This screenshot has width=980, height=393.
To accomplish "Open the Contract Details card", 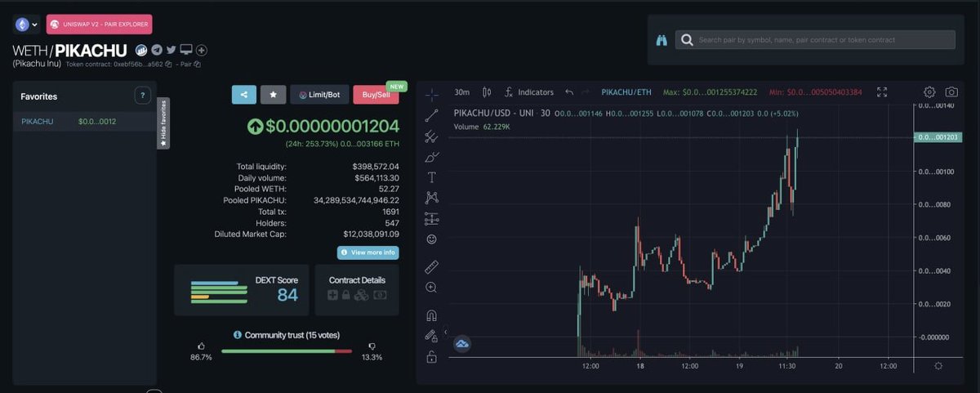I will pyautogui.click(x=357, y=290).
